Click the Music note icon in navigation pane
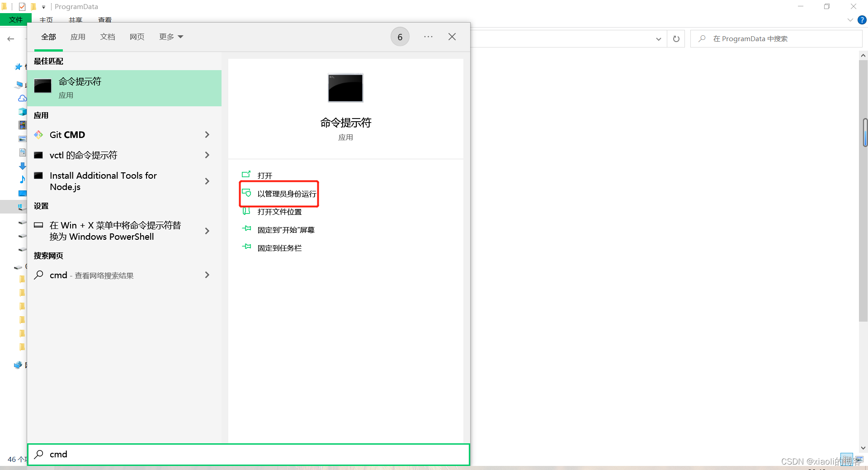Viewport: 868px width, 470px height. point(22,180)
